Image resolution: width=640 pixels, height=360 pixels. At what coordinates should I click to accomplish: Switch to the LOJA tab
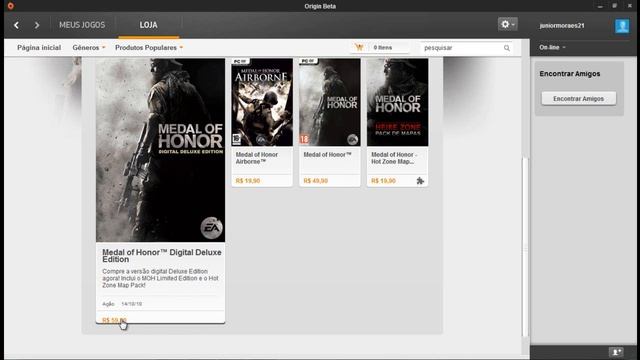pos(149,25)
